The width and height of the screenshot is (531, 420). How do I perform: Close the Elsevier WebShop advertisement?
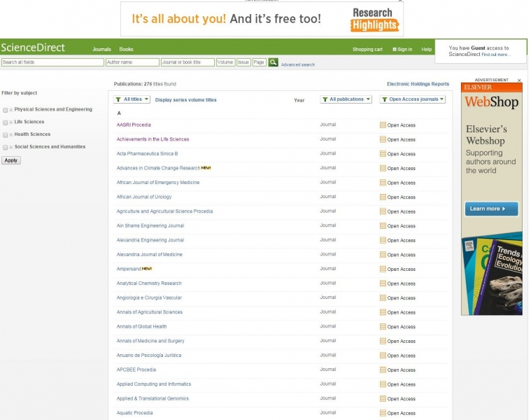point(519,80)
